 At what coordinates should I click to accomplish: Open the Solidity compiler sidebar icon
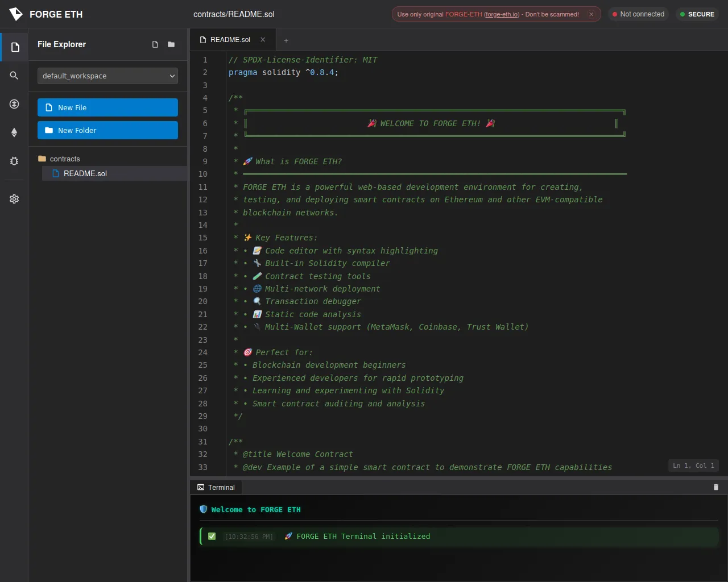point(14,104)
